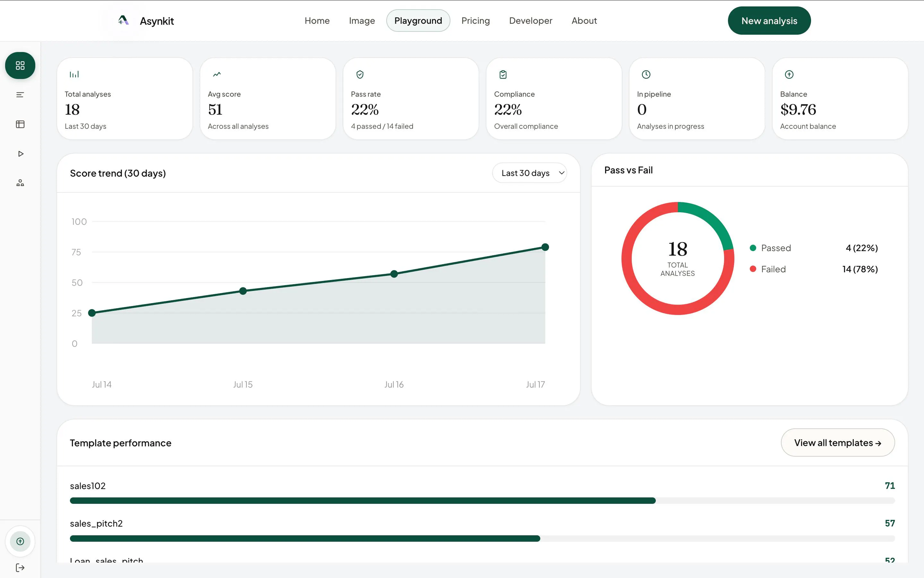Open the Developer nav item
This screenshot has height=578, width=924.
[530, 21]
